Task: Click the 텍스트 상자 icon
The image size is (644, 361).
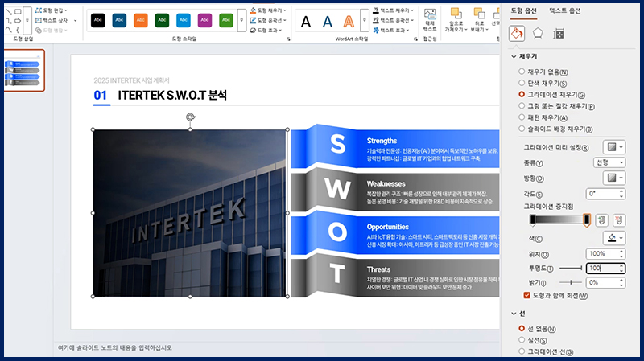Action: 38,21
